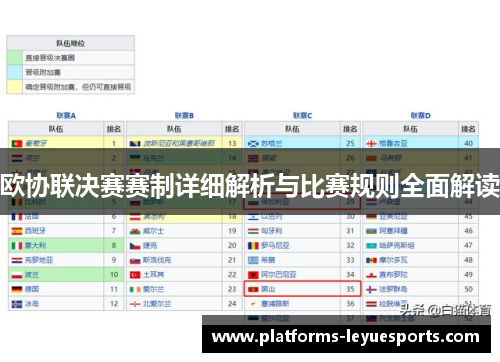The width and height of the screenshot is (500, 362).
Task: Click the Scotland flag in League C
Action: pyautogui.click(x=253, y=144)
